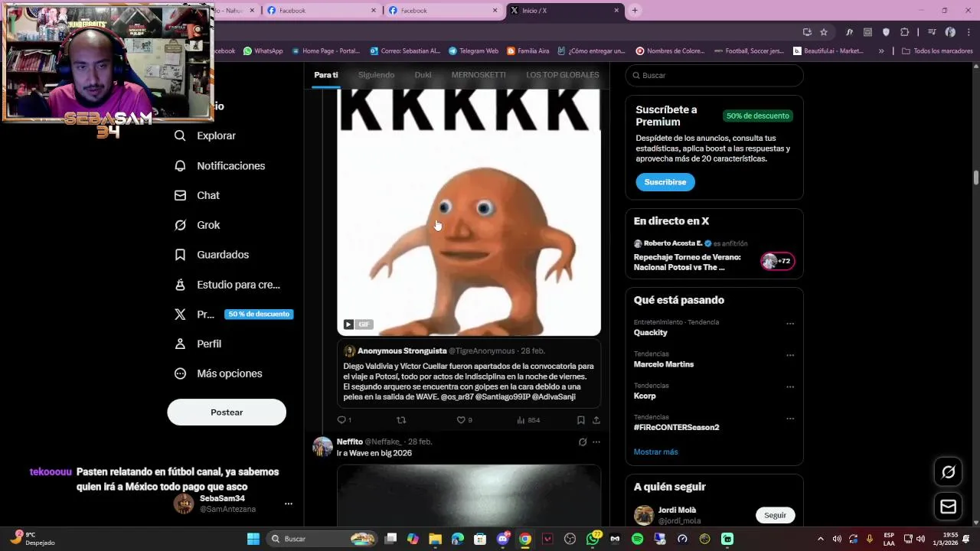This screenshot has height=551, width=980.
Task: Open the quoted Anonymous Stronguista post
Action: coord(469,373)
